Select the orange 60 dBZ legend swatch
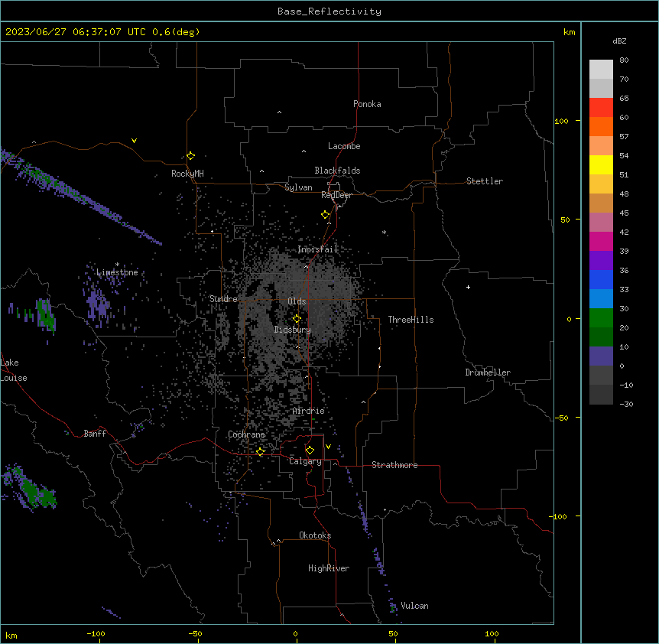The width and height of the screenshot is (659, 644). coord(601,126)
